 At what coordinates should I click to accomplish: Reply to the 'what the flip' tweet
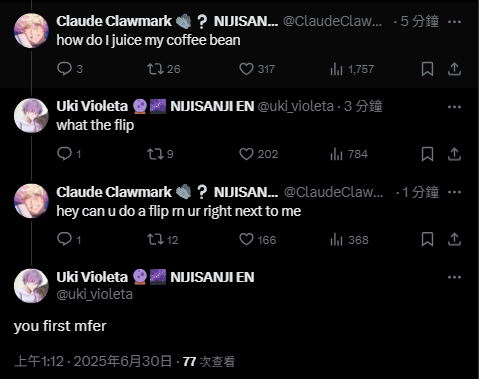coord(64,154)
